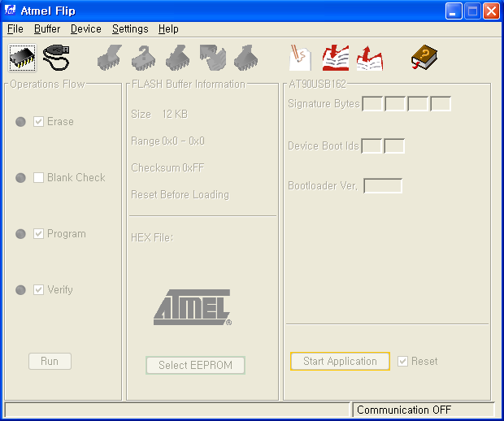
Task: Close the Atmel Flip window
Action: [x=492, y=11]
